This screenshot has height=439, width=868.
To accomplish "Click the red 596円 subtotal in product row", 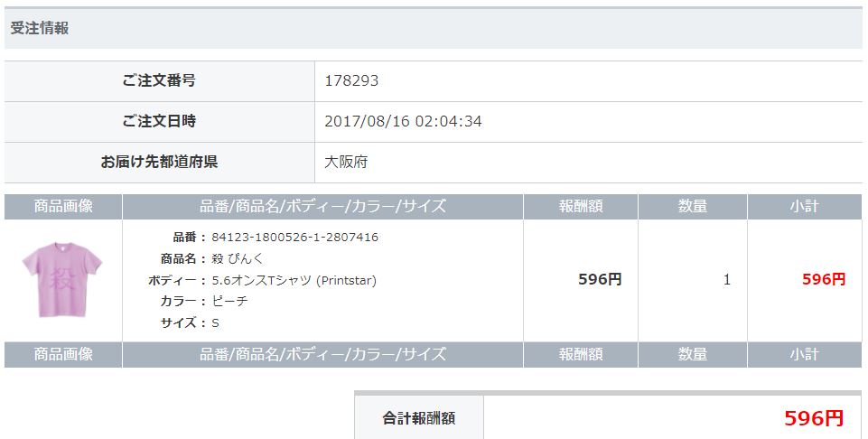I will 823,280.
